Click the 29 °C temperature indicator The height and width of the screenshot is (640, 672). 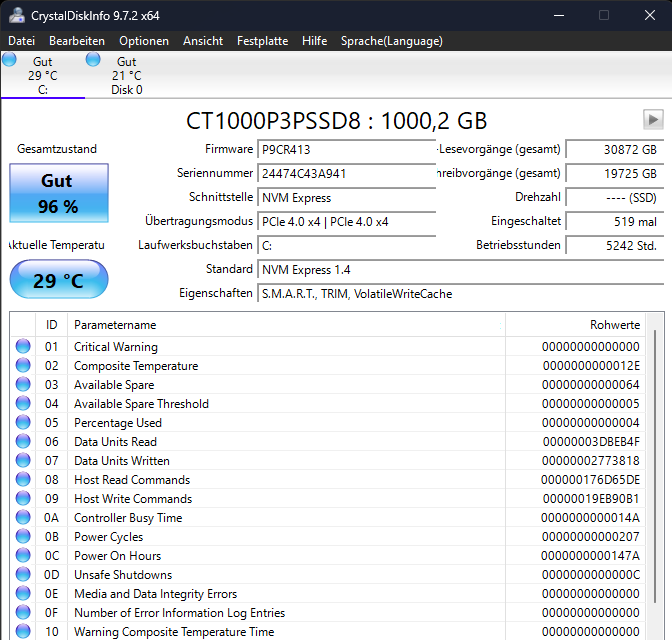pyautogui.click(x=59, y=279)
